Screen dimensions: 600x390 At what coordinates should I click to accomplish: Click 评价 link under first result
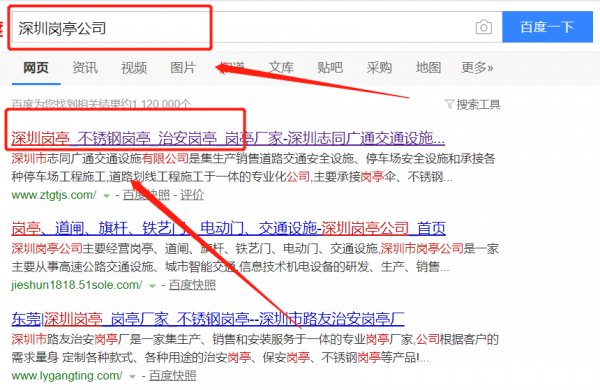tap(192, 195)
